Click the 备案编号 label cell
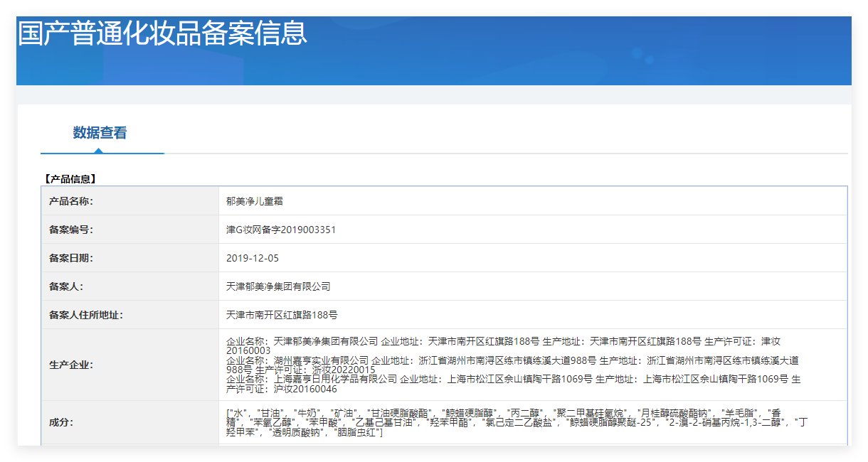The image size is (868, 462). [x=129, y=230]
